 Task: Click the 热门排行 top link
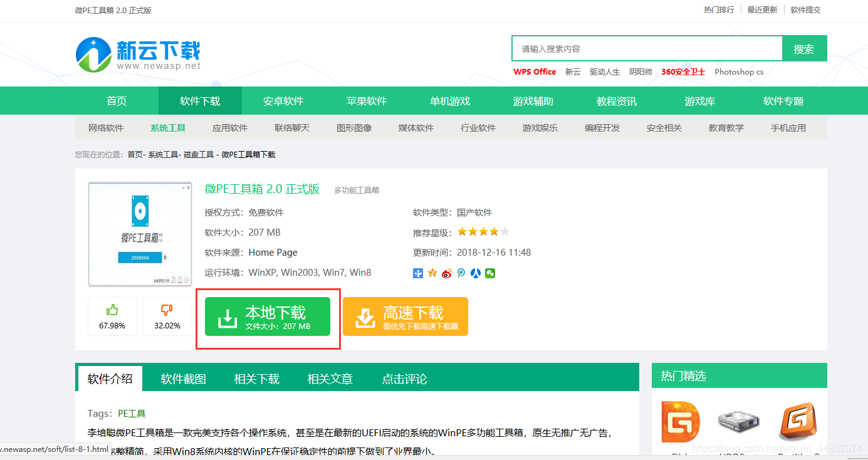[719, 10]
